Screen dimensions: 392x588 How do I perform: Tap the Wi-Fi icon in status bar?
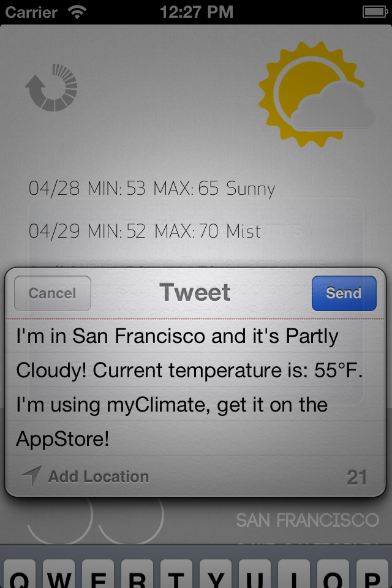click(77, 12)
